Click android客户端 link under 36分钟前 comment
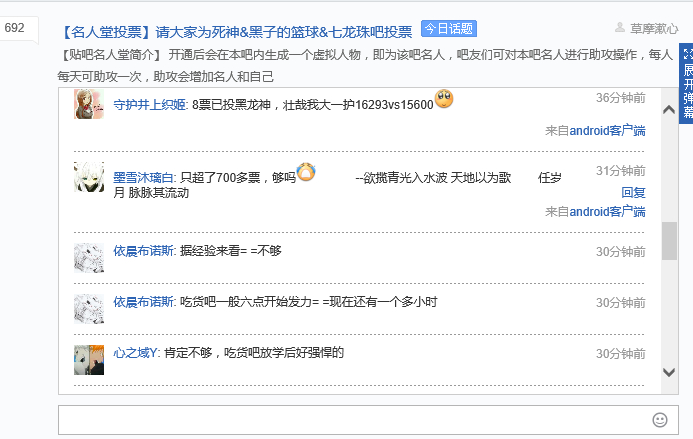693x439 pixels. [607, 130]
